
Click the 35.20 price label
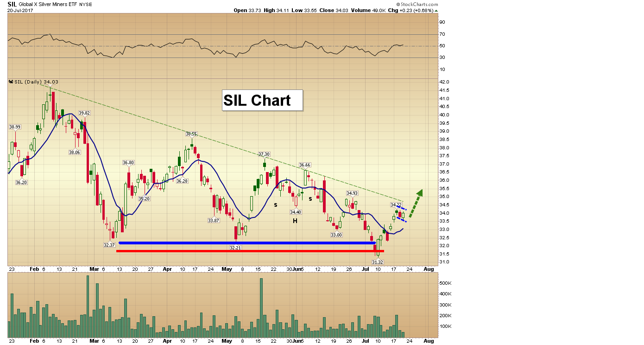pyautogui.click(x=144, y=198)
